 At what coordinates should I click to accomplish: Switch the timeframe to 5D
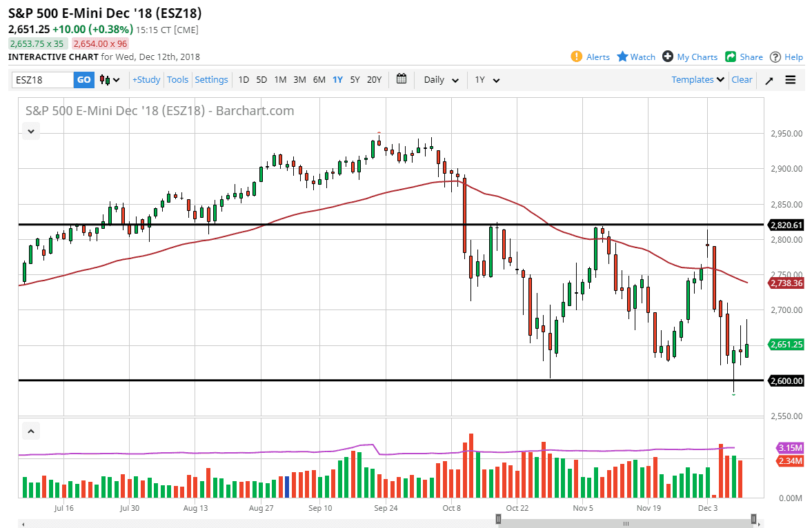[261, 80]
